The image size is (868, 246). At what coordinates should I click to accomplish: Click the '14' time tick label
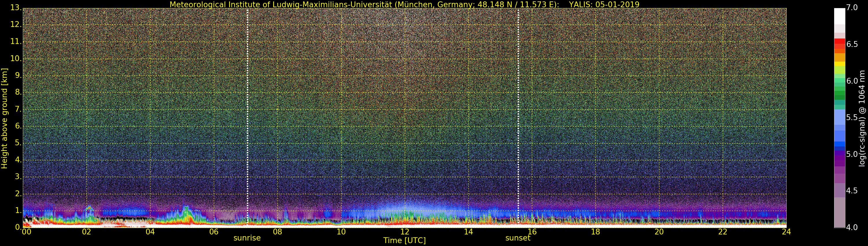(468, 232)
